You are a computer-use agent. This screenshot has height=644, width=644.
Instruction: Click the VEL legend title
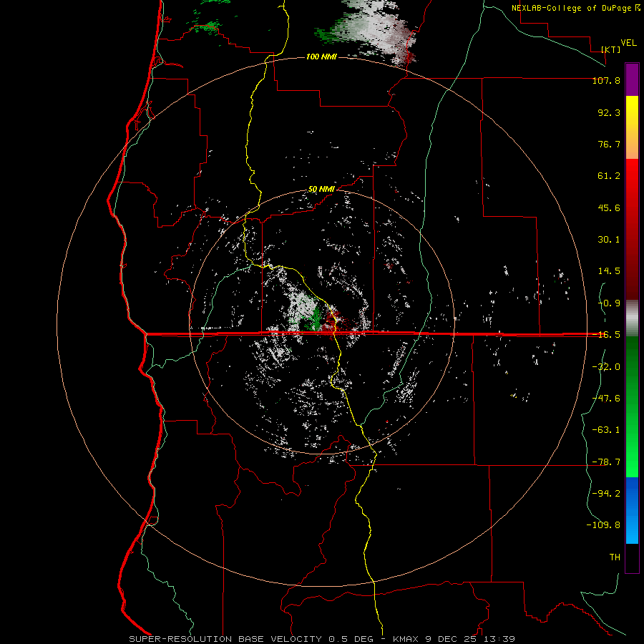[628, 43]
